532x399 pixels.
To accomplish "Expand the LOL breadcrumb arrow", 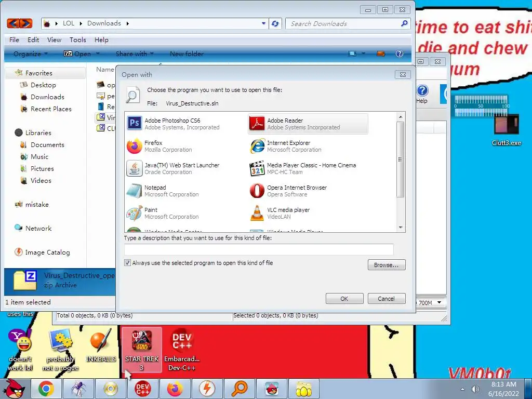I will [81, 23].
